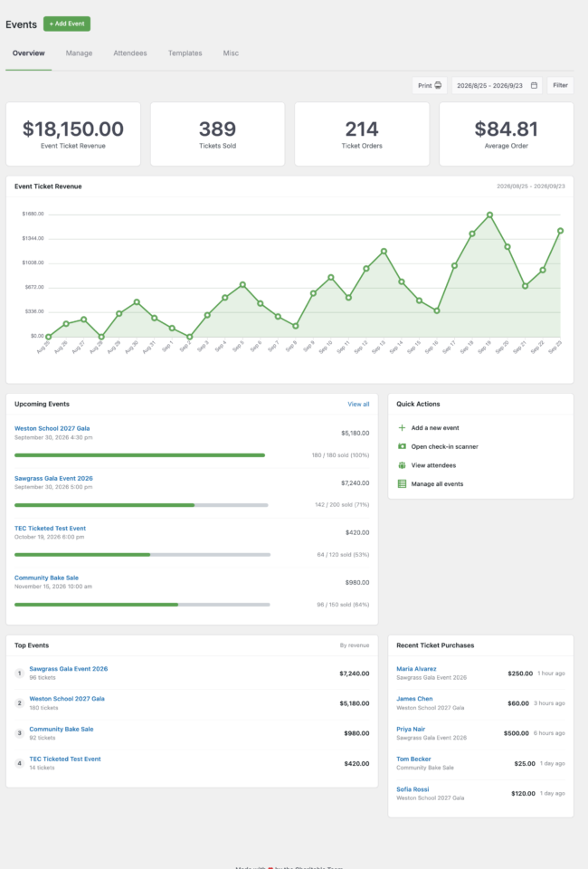This screenshot has height=869, width=588.
Task: Open Maria Alvarez's recent ticket purchase
Action: click(x=416, y=669)
